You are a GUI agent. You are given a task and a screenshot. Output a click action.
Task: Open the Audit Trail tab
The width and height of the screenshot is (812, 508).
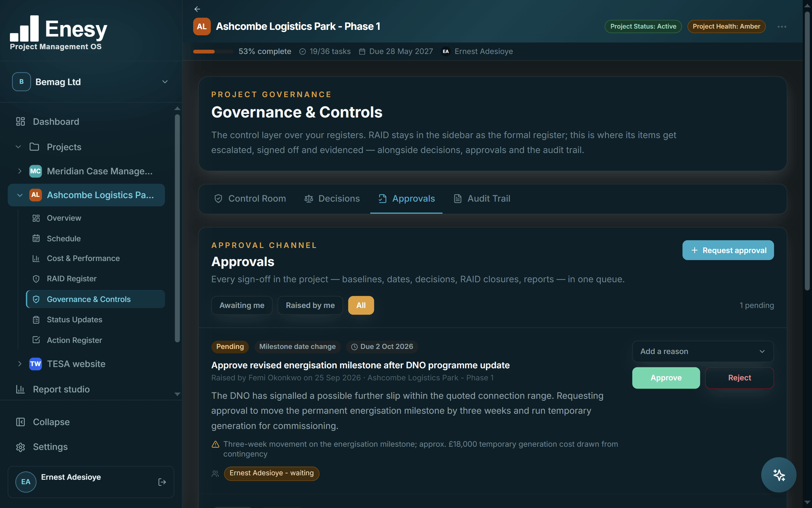(482, 198)
